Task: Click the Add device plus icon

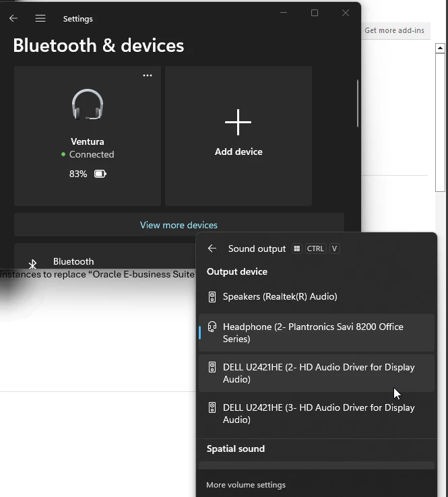Action: pos(238,122)
